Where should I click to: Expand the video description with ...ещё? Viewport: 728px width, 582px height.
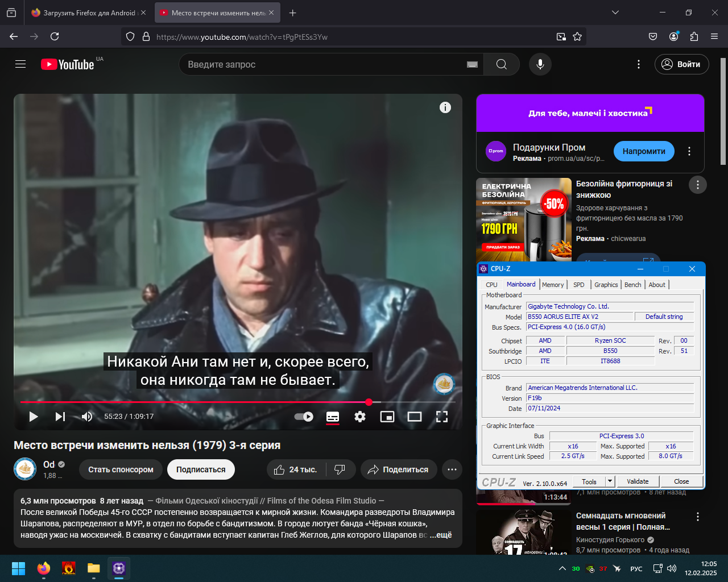(441, 535)
